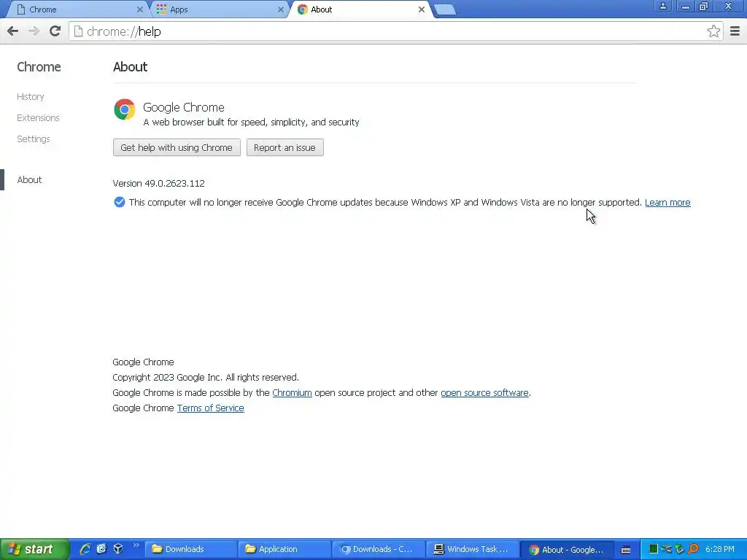
Task: Click the network connection tray icon
Action: tap(667, 549)
